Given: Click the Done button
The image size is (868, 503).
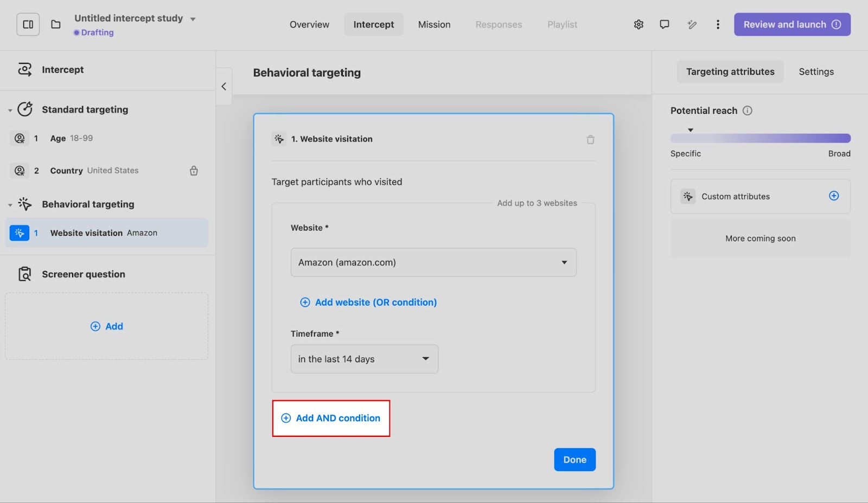Looking at the screenshot, I should (x=575, y=460).
